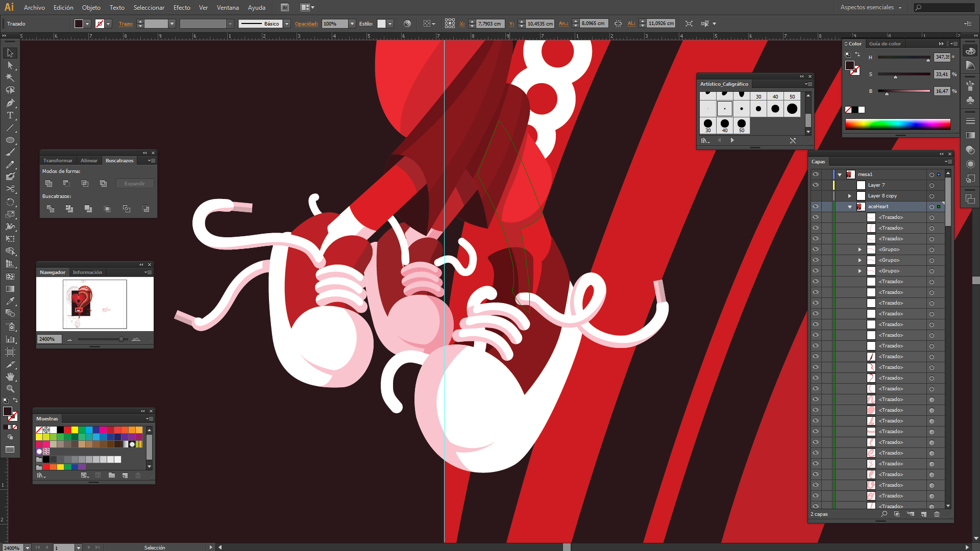Click the color spectrum bar
The width and height of the screenshot is (980, 551).
tap(897, 123)
